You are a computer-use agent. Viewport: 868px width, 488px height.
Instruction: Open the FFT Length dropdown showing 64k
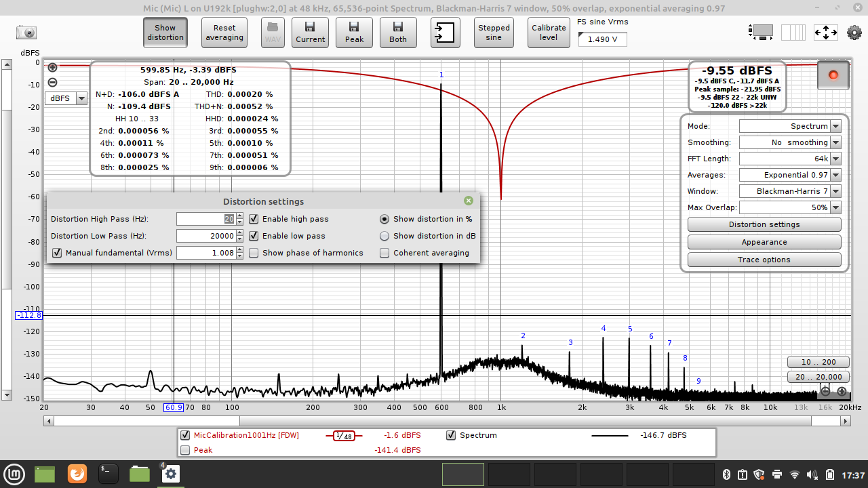[x=790, y=159]
